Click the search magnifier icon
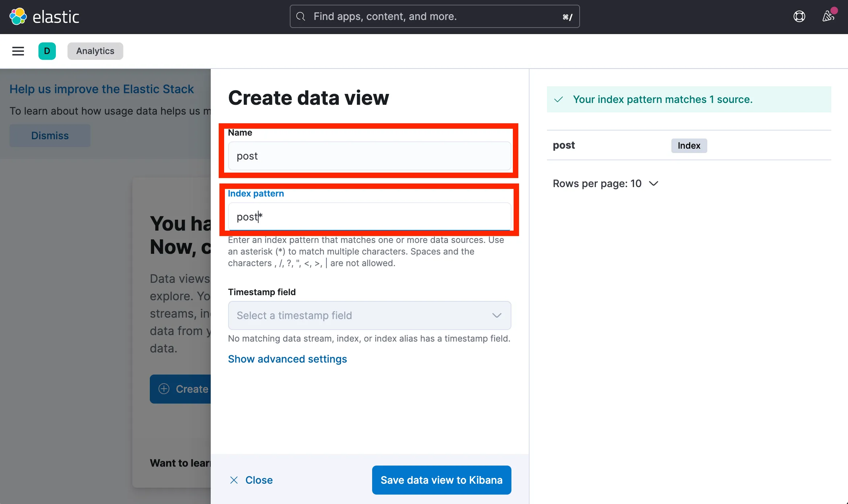The image size is (848, 504). [x=301, y=16]
